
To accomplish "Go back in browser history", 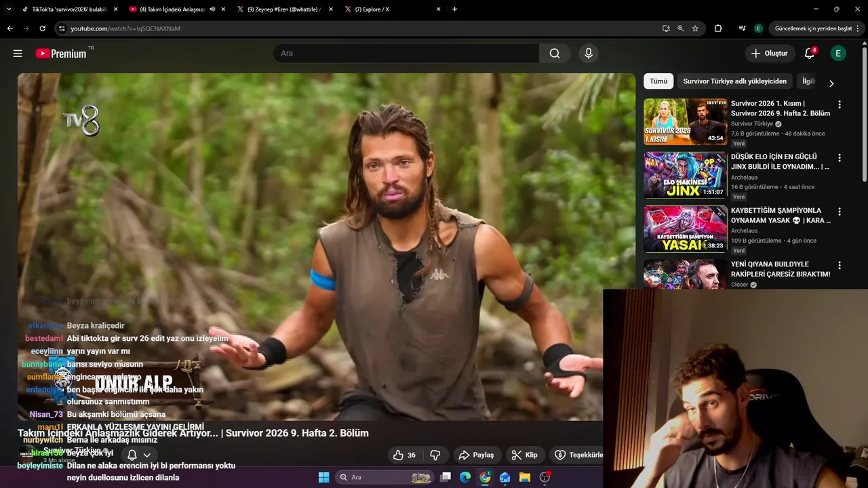I will 9,28.
